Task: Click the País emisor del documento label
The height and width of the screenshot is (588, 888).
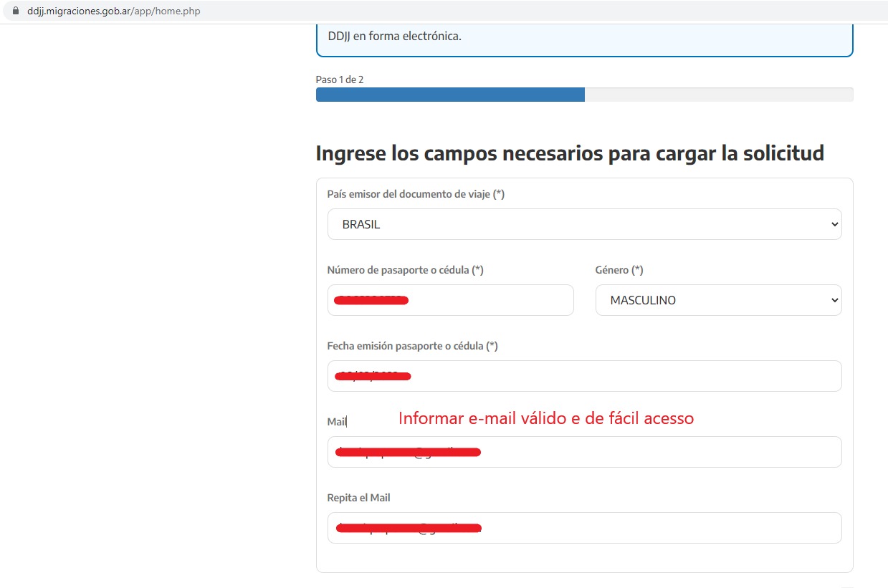Action: (416, 194)
